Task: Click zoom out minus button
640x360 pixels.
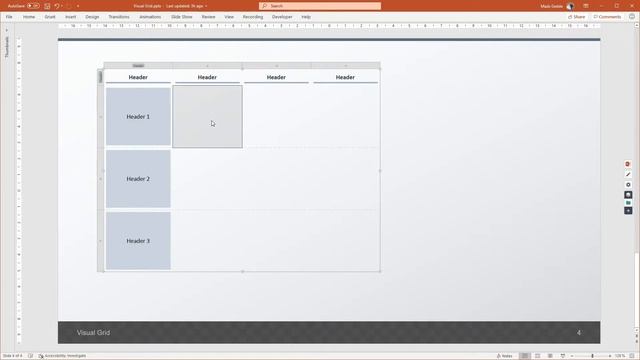Action: click(572, 356)
